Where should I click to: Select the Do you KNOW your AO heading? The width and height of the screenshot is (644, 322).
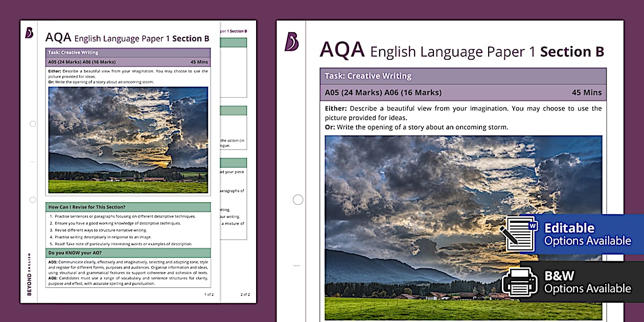tap(75, 253)
